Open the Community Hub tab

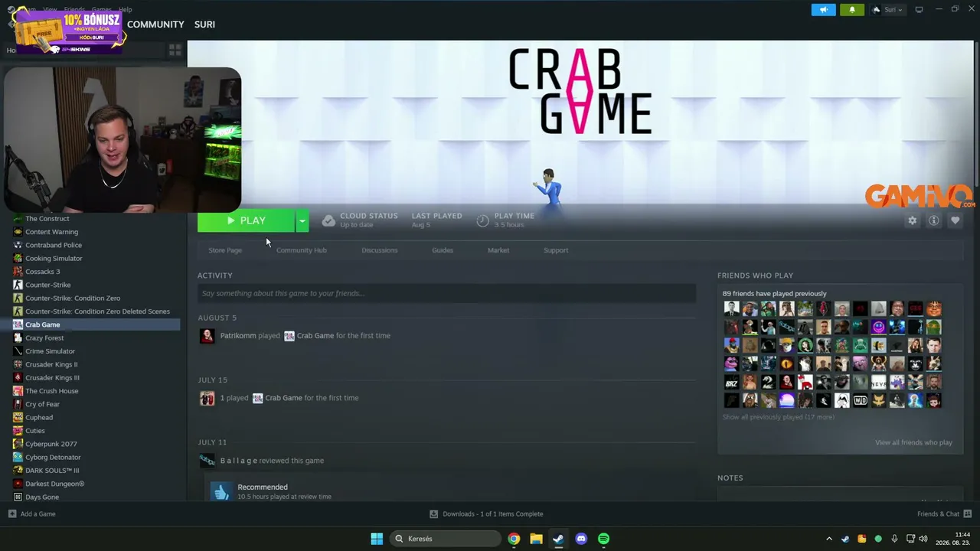coord(302,250)
